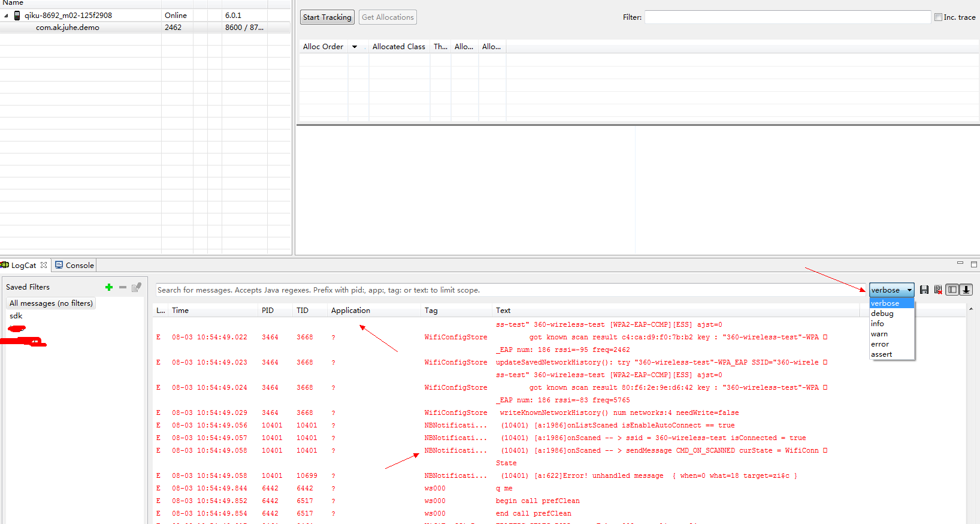
Task: Choose verbose in log level list
Action: [891, 303]
